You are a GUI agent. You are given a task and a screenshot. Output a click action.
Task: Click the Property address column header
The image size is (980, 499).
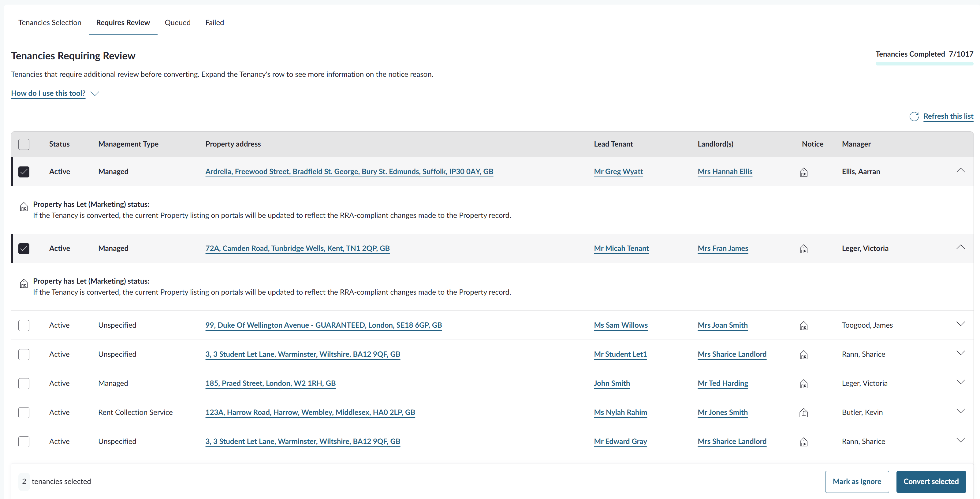(x=233, y=144)
